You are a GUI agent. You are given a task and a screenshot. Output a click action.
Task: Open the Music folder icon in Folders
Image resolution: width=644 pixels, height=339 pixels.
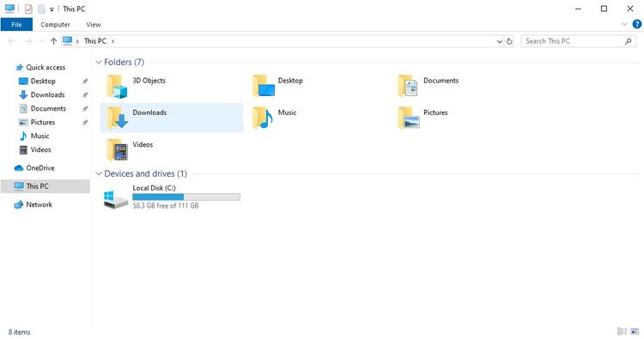tap(263, 118)
